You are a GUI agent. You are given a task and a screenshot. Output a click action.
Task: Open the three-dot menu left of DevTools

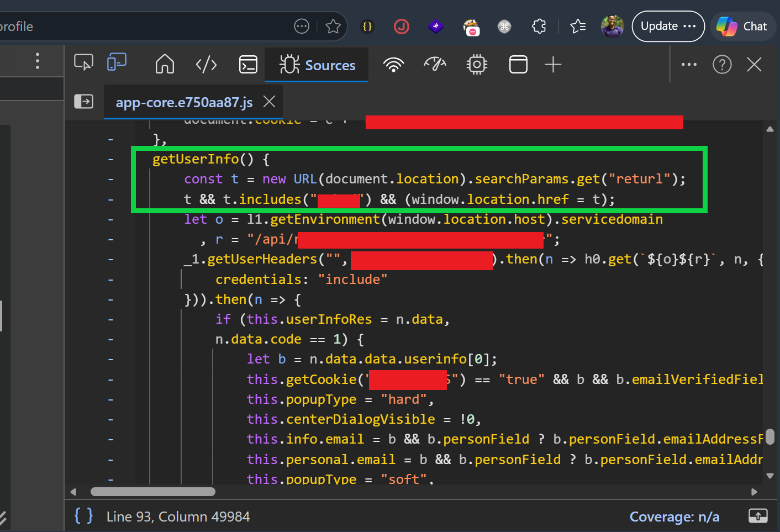point(38,61)
